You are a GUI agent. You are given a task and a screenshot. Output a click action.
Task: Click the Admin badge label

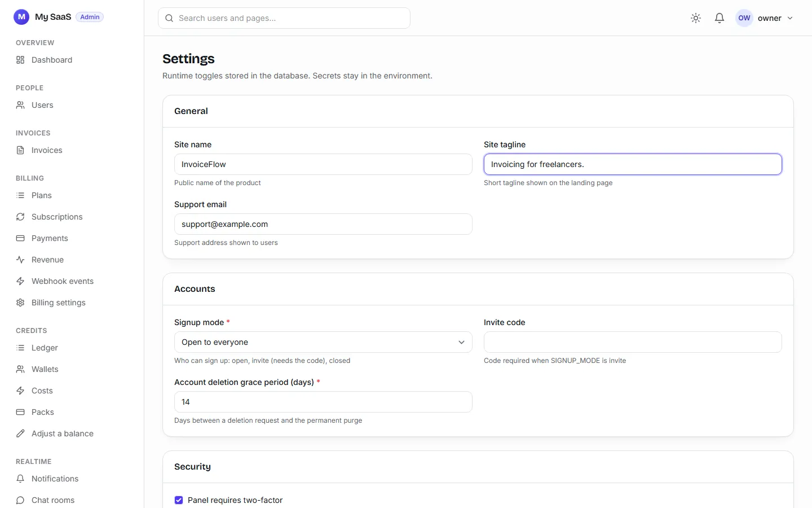(90, 17)
